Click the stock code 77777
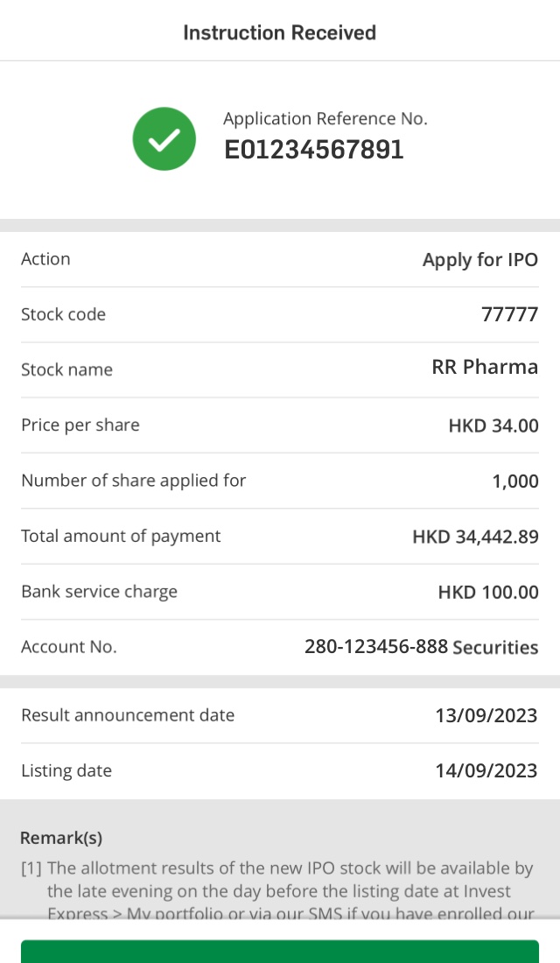 pyautogui.click(x=511, y=313)
